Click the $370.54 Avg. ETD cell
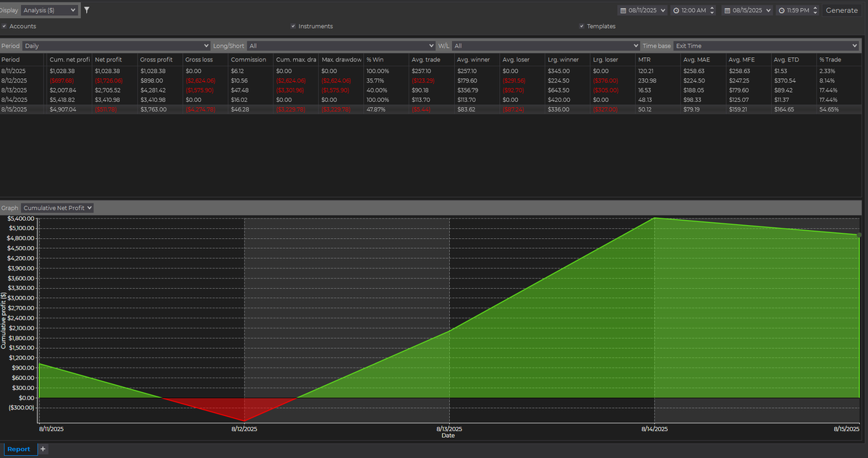This screenshot has height=458, width=868. pyautogui.click(x=784, y=80)
